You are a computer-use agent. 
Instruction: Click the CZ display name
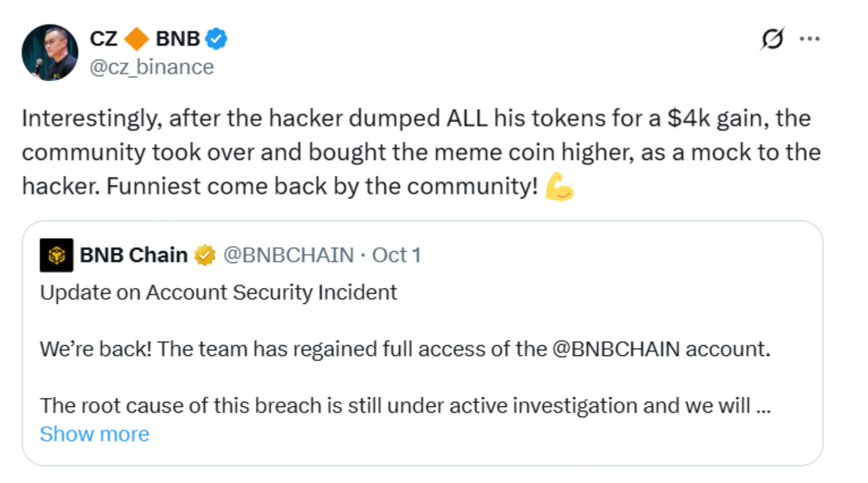click(104, 39)
